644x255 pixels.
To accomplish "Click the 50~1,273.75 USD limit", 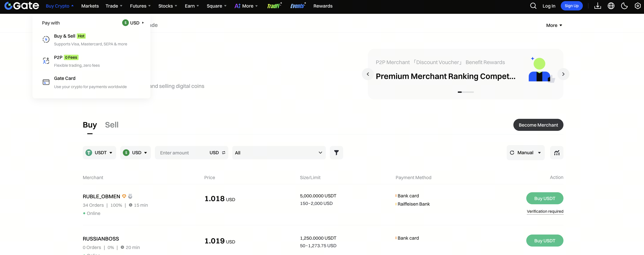I will 318,245.
